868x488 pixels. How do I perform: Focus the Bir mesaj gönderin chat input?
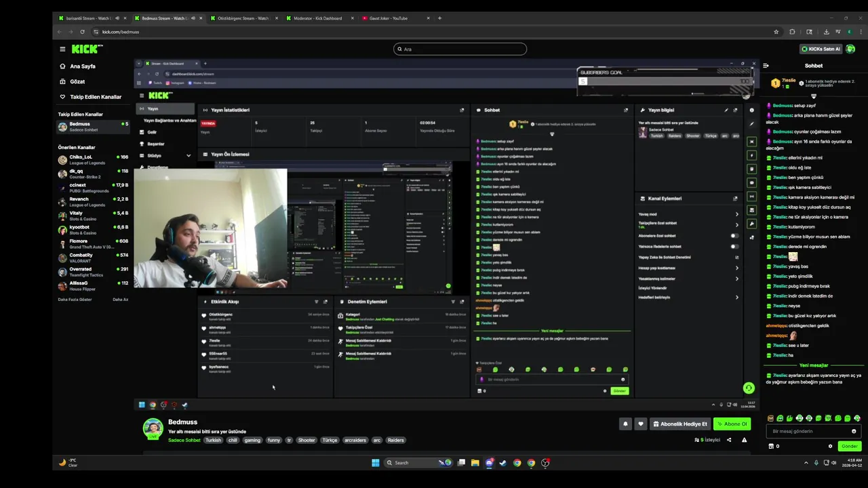(x=814, y=431)
